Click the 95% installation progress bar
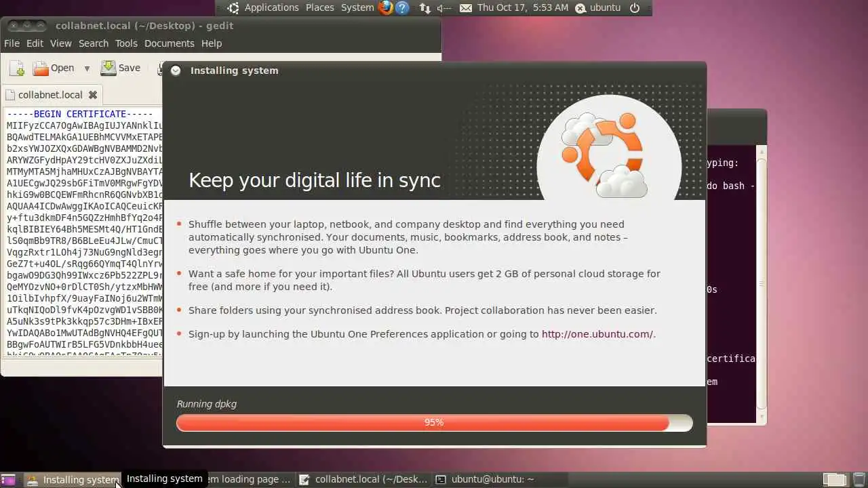 point(434,422)
